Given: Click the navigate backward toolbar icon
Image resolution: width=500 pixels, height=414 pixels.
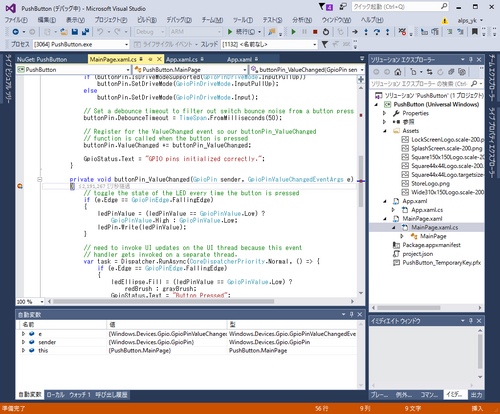Looking at the screenshot, I should (15, 32).
